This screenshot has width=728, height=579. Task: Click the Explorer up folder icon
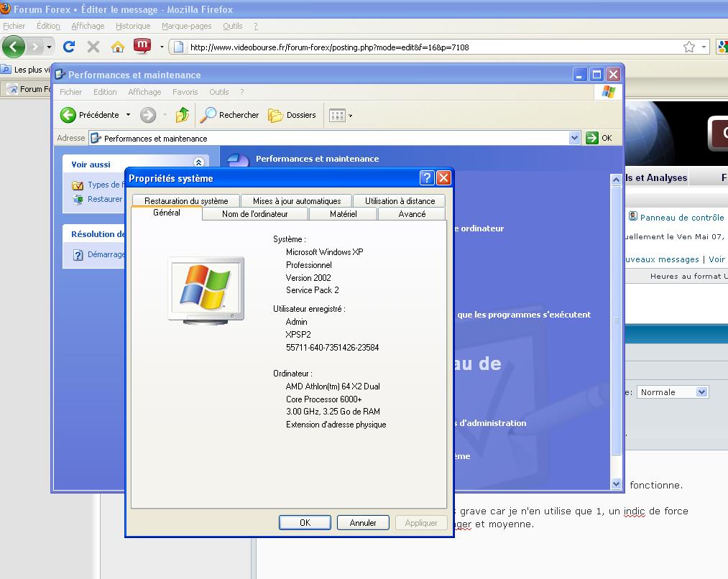click(x=183, y=115)
